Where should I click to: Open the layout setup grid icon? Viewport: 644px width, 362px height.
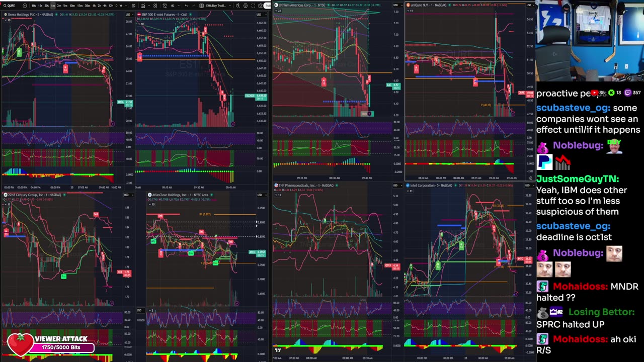[x=201, y=6]
